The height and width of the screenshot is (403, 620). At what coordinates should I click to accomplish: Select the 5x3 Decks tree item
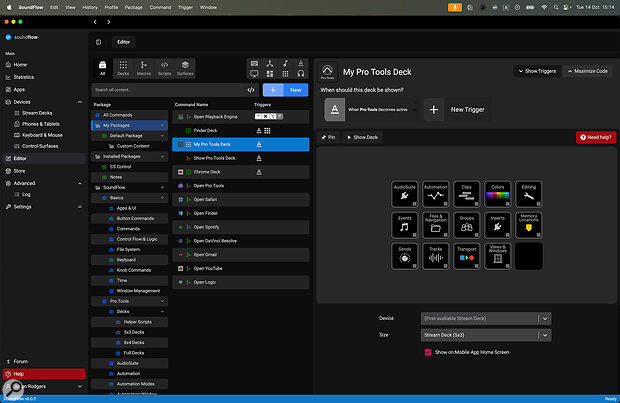tap(134, 332)
